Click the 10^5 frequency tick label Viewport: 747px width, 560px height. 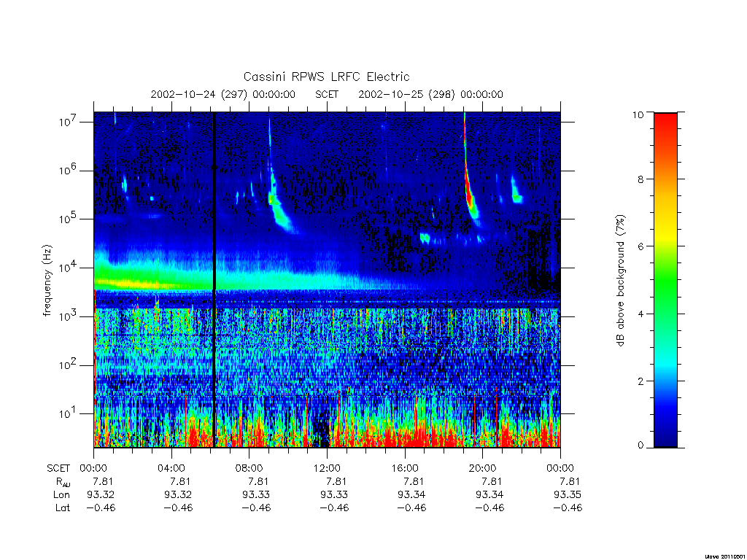pos(69,219)
